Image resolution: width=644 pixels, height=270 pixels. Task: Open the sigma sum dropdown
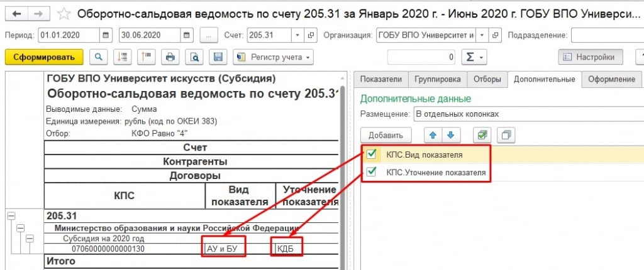(474, 57)
